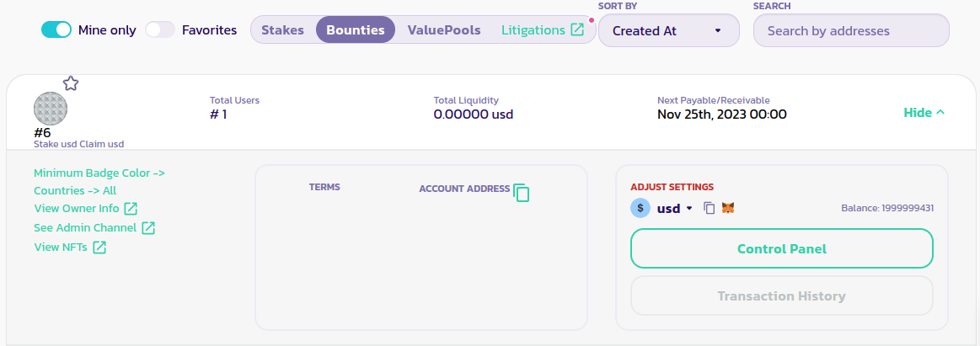
Task: Switch to the Stakes tab
Action: tap(282, 30)
